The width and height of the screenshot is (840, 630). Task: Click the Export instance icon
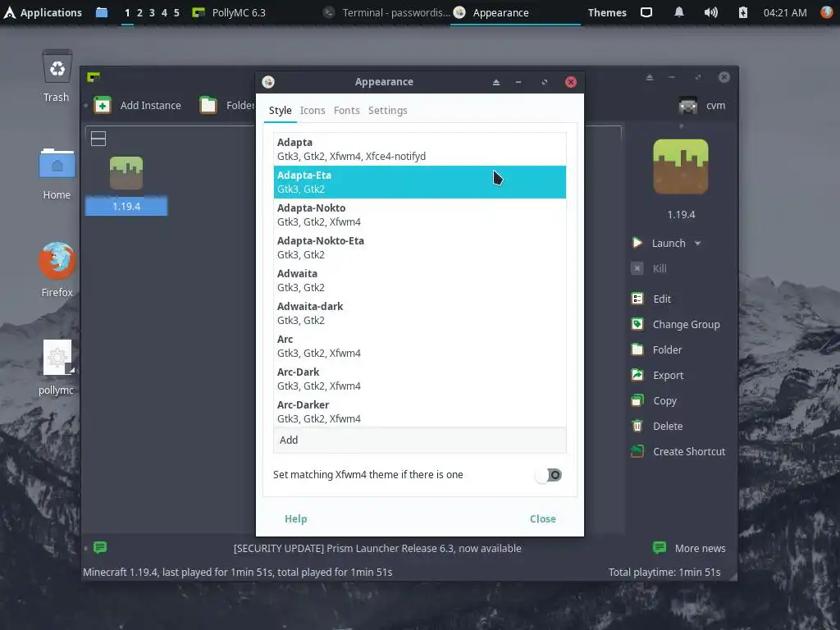pos(637,375)
